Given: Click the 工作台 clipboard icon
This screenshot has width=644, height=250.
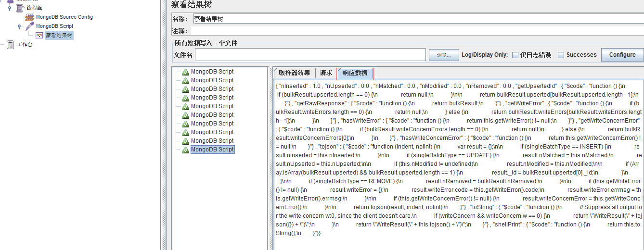Looking at the screenshot, I should [11, 45].
